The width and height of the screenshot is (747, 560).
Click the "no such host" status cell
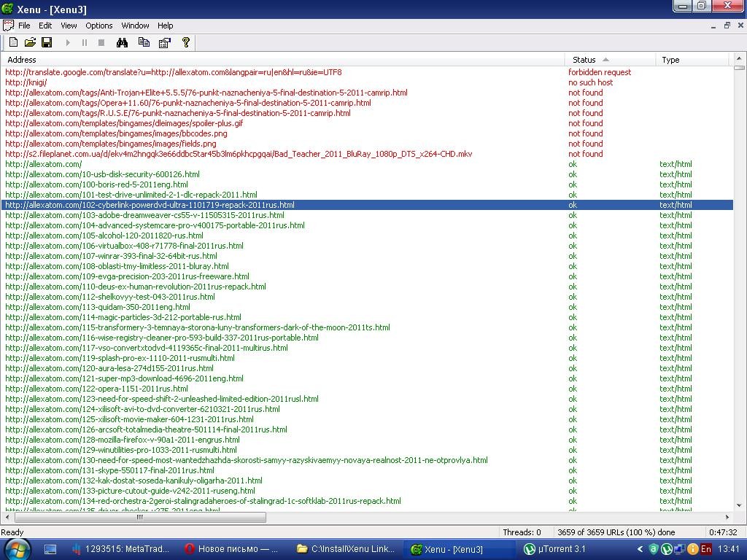[591, 82]
